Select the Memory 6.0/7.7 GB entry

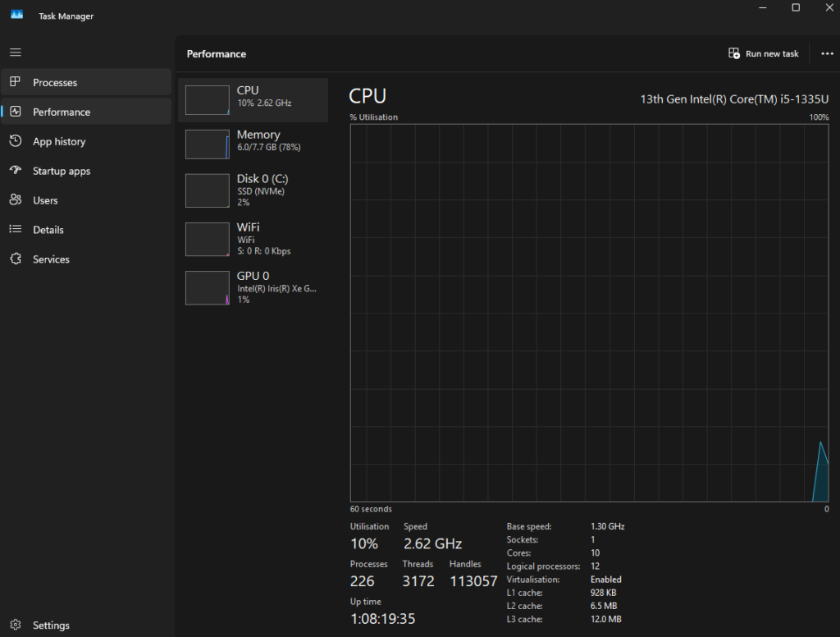coord(253,144)
